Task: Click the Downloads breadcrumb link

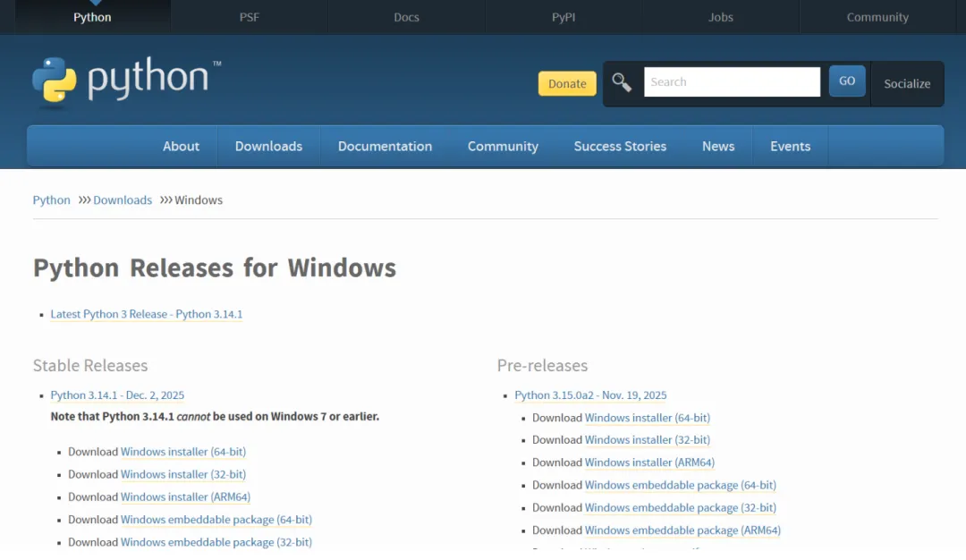Action: (x=123, y=200)
